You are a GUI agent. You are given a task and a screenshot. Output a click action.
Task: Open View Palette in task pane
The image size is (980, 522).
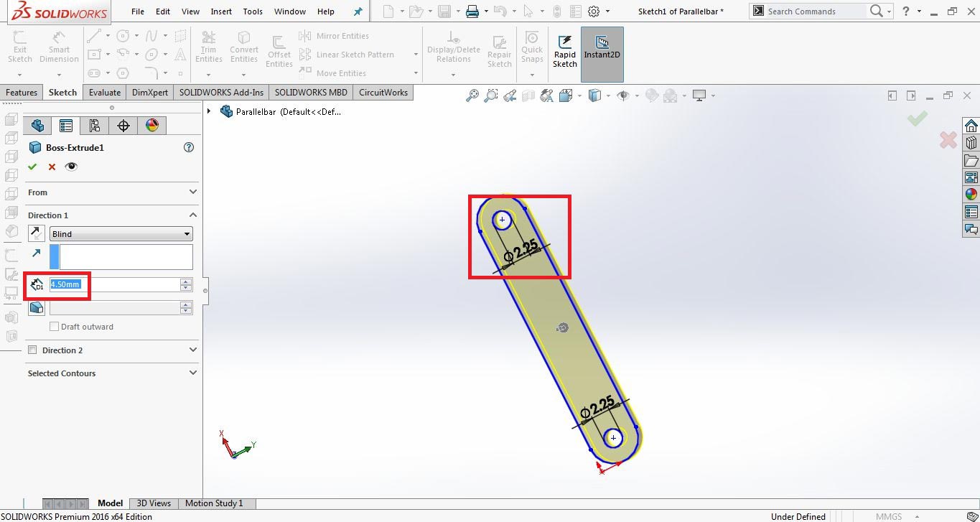(x=971, y=177)
